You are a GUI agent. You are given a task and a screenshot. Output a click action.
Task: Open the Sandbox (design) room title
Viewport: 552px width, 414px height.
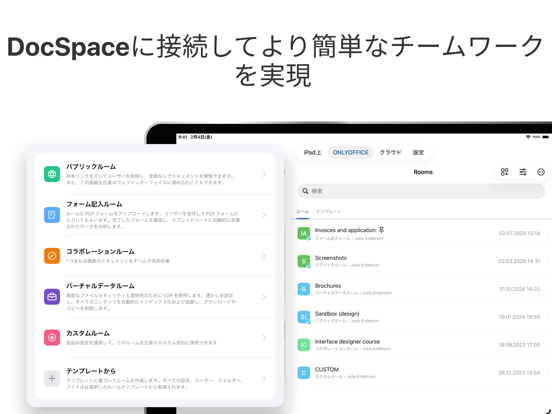337,313
